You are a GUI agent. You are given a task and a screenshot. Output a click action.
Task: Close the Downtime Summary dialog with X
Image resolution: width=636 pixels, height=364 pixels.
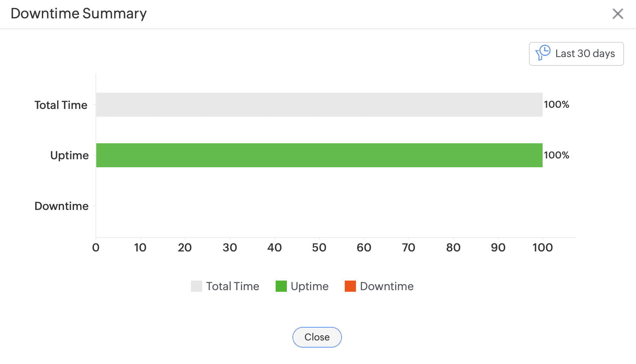pyautogui.click(x=618, y=14)
